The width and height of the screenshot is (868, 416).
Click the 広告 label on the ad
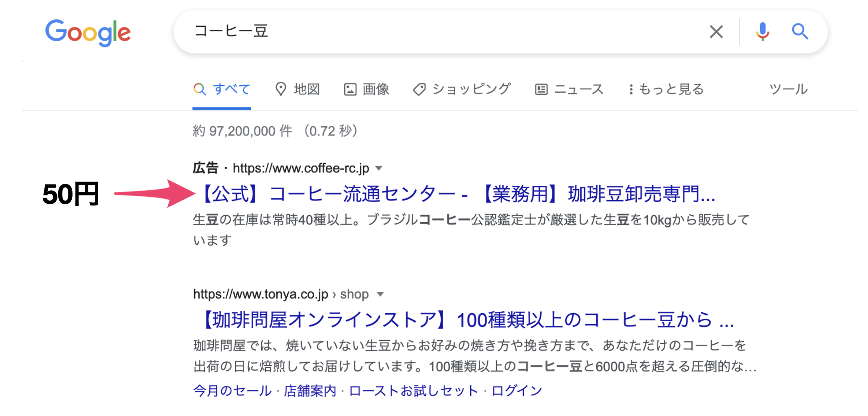(x=205, y=168)
